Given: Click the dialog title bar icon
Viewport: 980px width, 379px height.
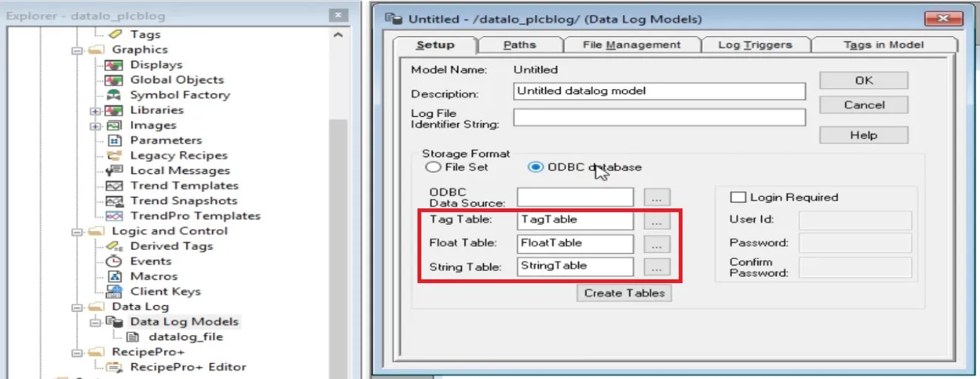Looking at the screenshot, I should (395, 19).
